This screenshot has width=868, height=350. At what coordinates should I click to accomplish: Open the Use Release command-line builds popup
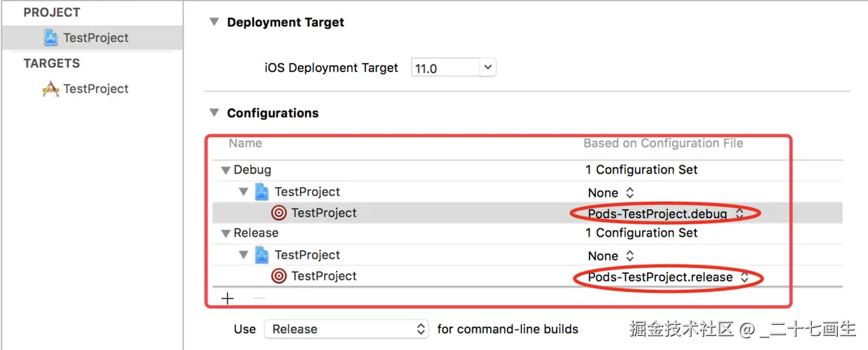pyautogui.click(x=346, y=329)
